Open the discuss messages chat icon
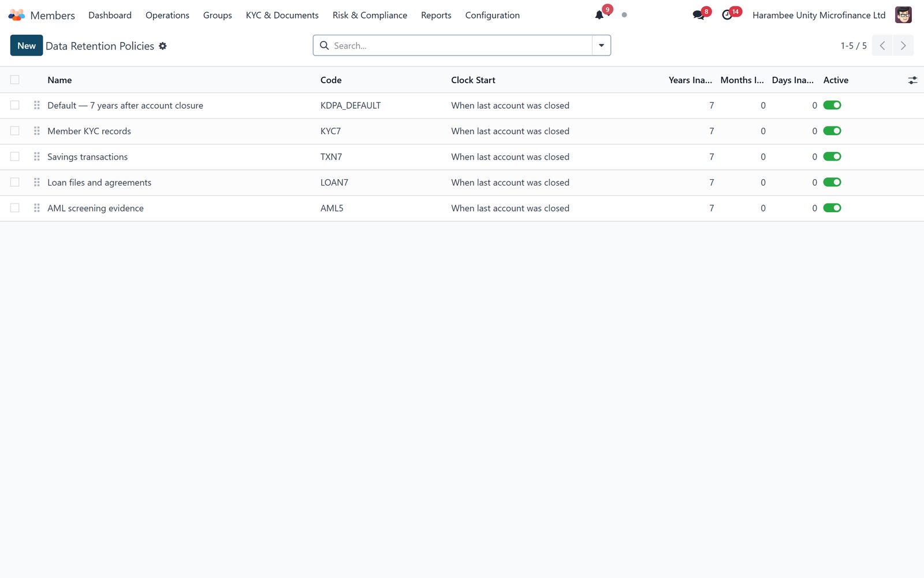This screenshot has width=924, height=578. [x=698, y=15]
